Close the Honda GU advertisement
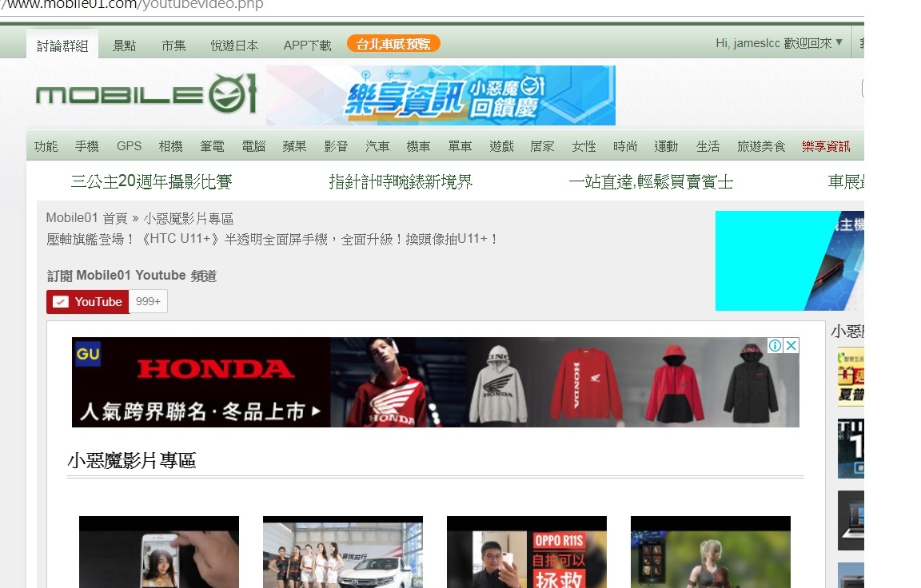 [x=791, y=345]
